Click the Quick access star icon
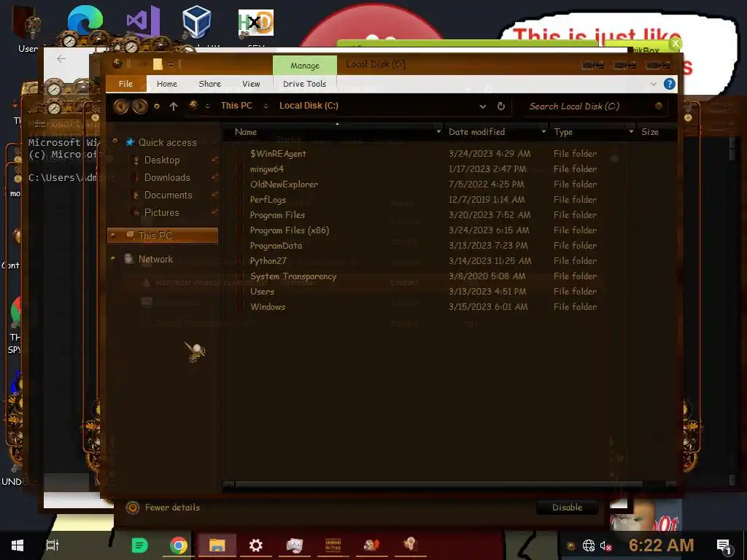 (130, 142)
